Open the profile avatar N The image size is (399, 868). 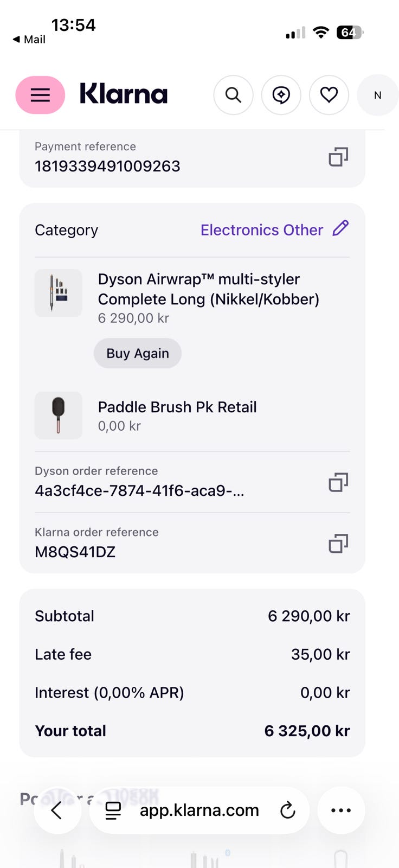coord(378,95)
